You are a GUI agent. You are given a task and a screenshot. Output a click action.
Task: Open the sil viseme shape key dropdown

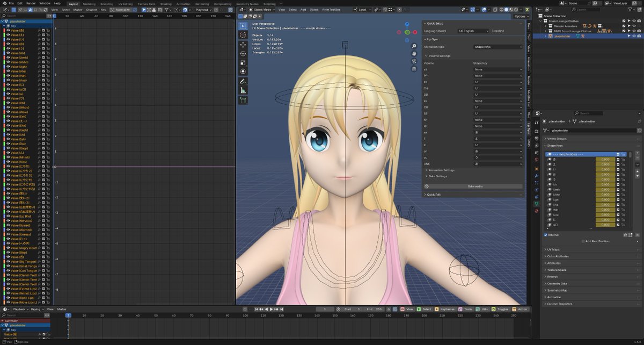click(x=497, y=69)
